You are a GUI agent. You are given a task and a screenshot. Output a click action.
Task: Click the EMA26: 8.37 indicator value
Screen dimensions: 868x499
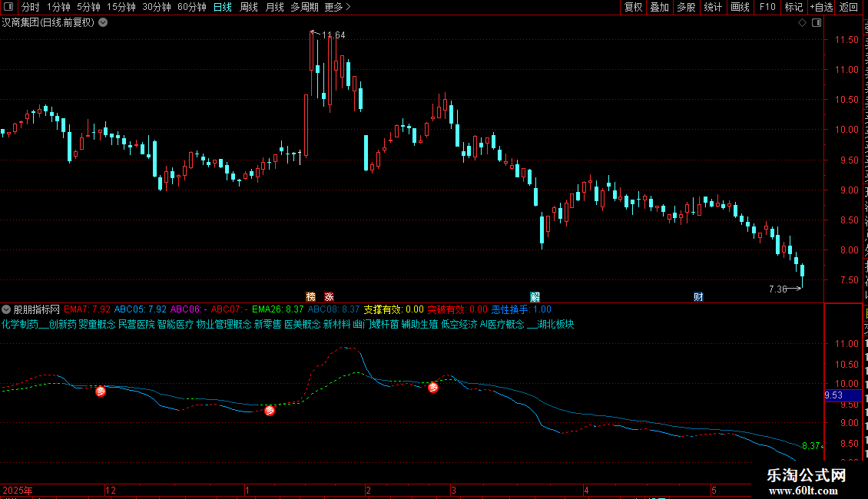[x=278, y=309]
